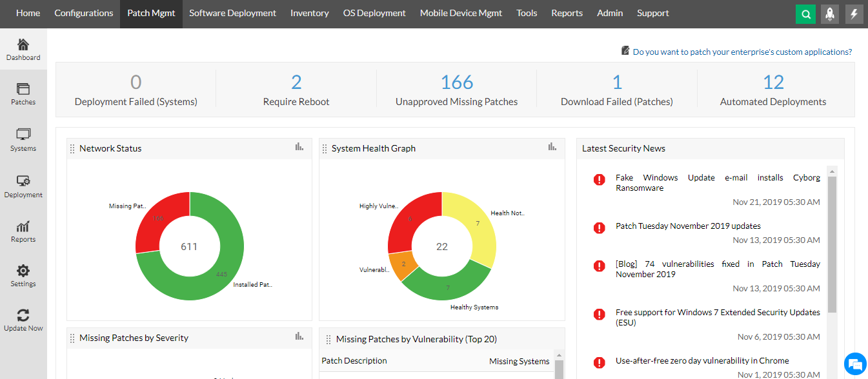Open the green search icon
The image size is (868, 379).
pyautogui.click(x=805, y=14)
